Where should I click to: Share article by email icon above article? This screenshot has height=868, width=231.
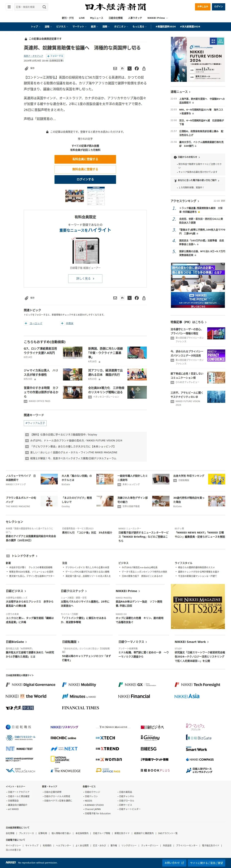pos(115,68)
